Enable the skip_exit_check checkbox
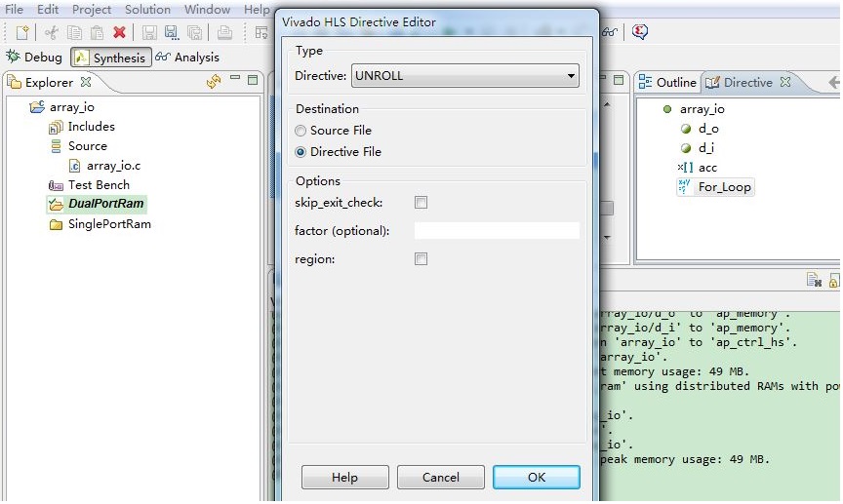843x504 pixels. (x=421, y=203)
